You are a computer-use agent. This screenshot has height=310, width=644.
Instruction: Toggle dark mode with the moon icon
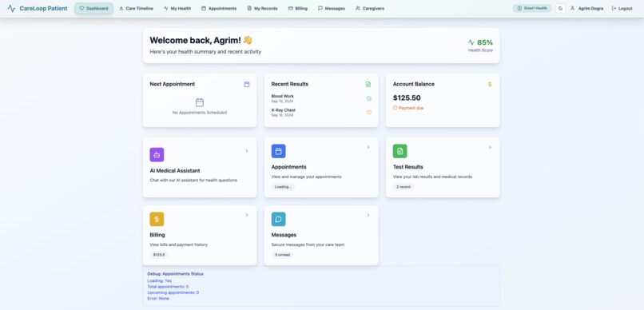560,8
